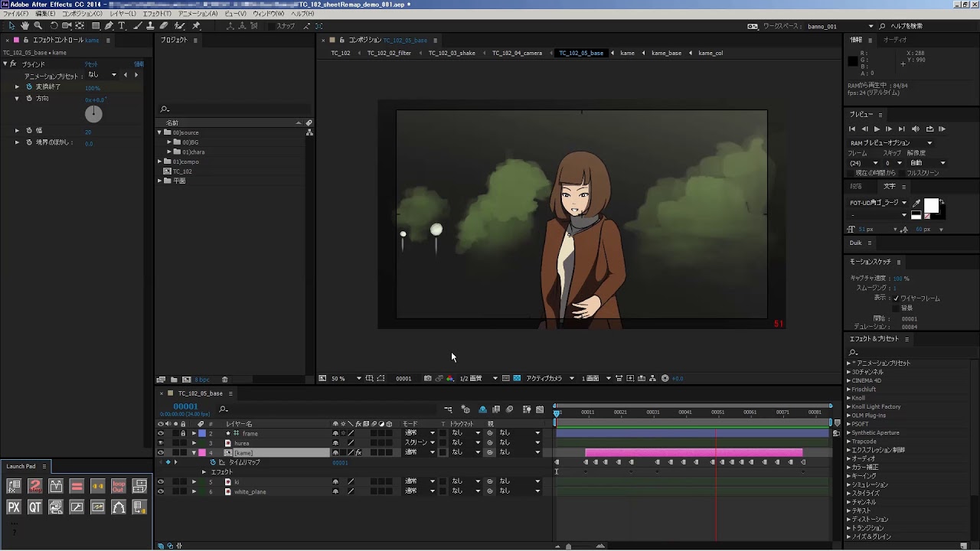Open the 50% magnification dropdown
Image resolution: width=980 pixels, height=551 pixels.
[x=346, y=378]
